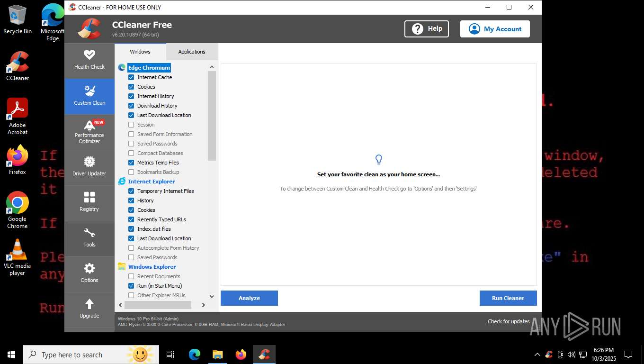Open My Account

495,29
